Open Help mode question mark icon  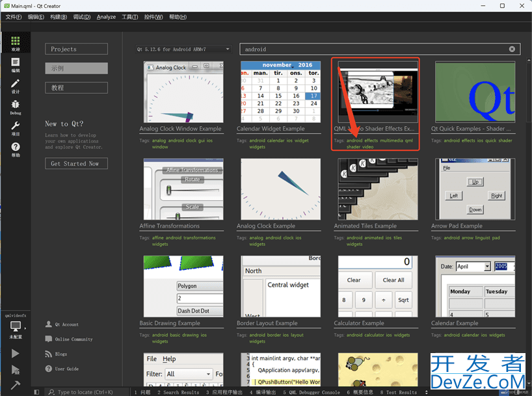(x=16, y=146)
